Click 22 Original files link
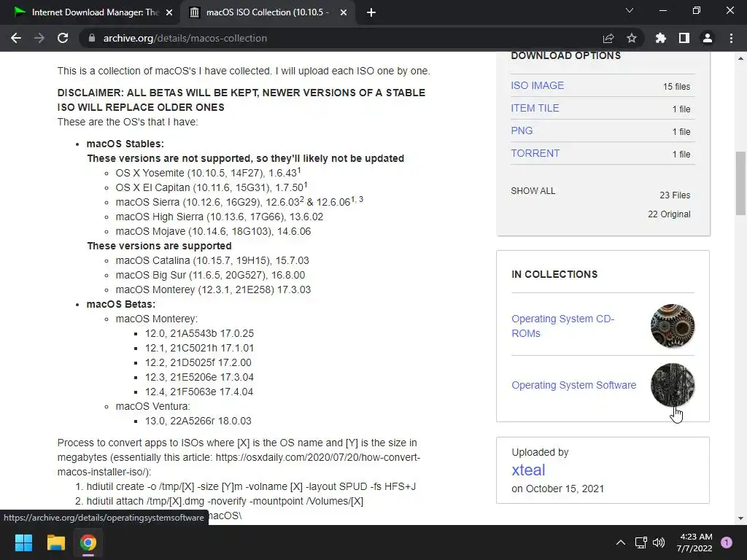 point(669,214)
